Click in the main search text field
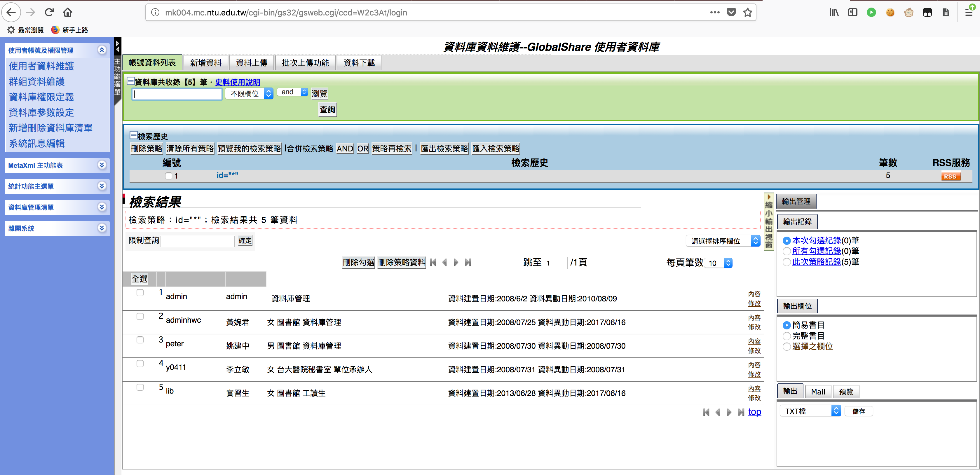This screenshot has width=980, height=475. (177, 94)
